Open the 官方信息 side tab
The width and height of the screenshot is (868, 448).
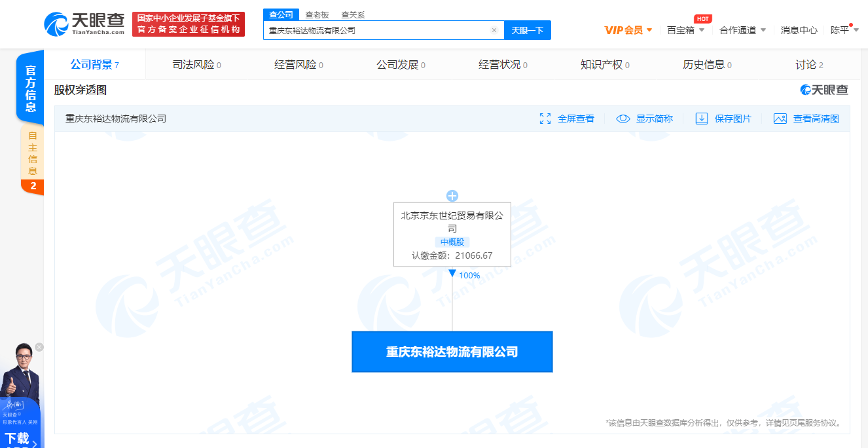(x=30, y=88)
